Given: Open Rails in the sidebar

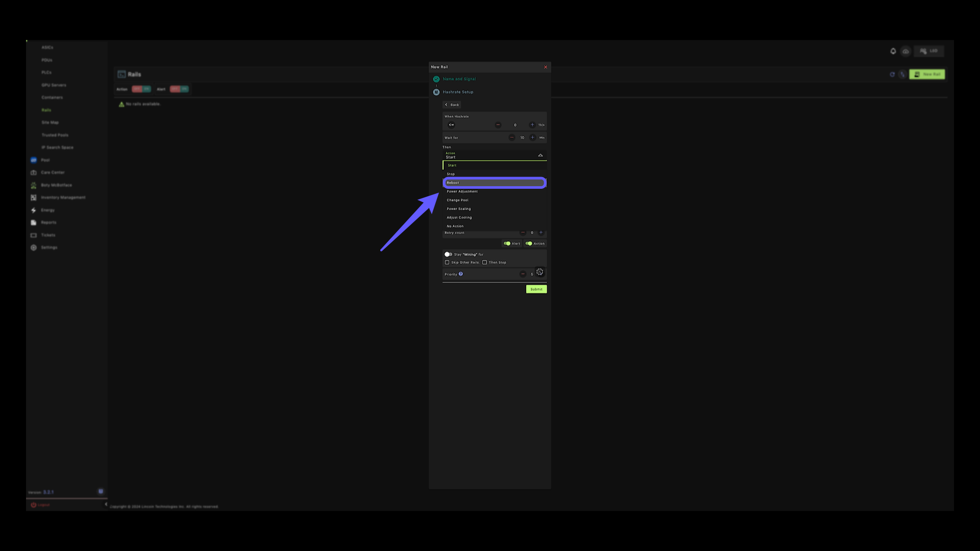Looking at the screenshot, I should [x=46, y=110].
